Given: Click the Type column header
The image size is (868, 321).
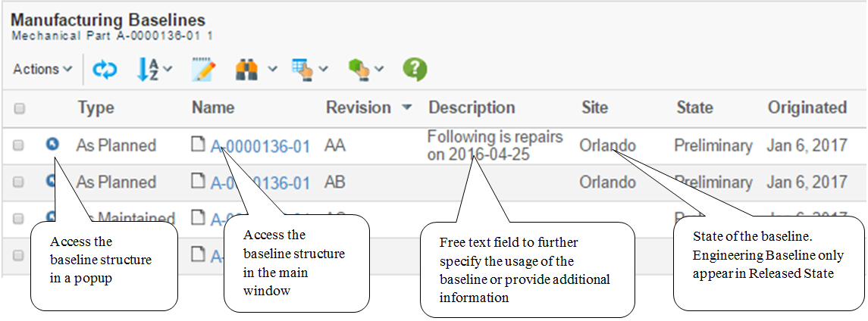Looking at the screenshot, I should point(96,108).
